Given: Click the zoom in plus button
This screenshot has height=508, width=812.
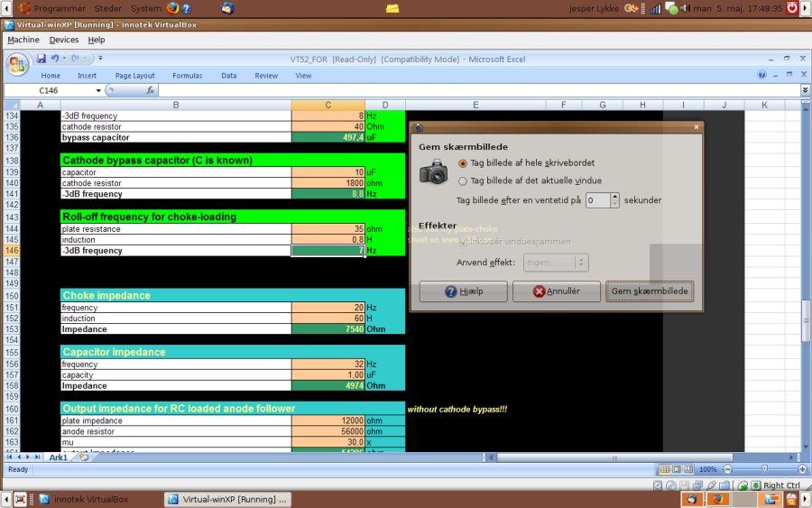Looking at the screenshot, I should [x=802, y=470].
